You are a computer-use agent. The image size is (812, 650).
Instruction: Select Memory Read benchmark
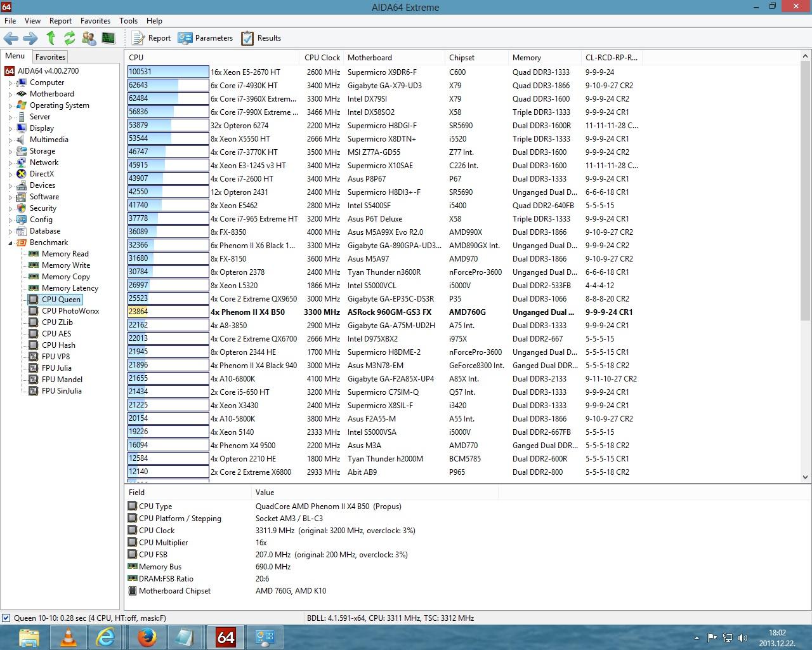[x=65, y=254]
